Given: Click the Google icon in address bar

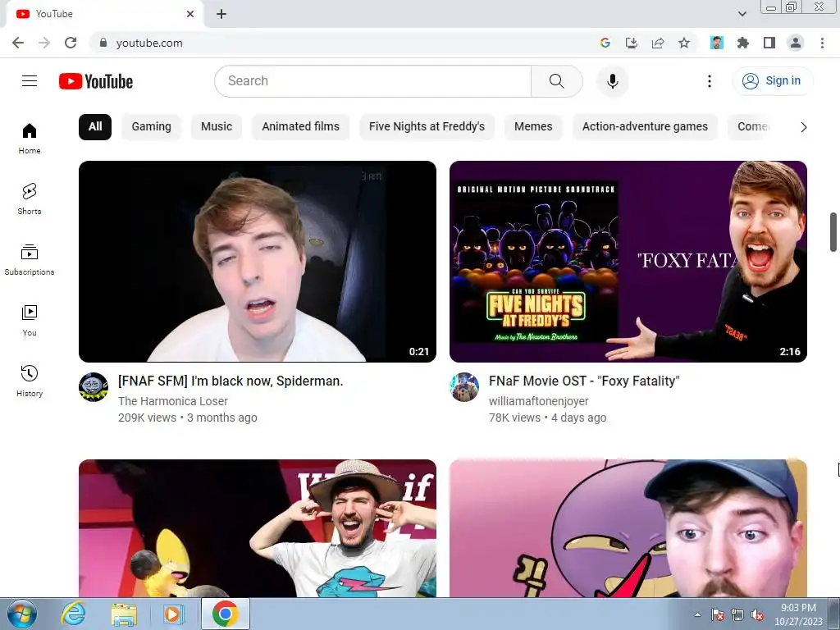Looking at the screenshot, I should point(605,43).
